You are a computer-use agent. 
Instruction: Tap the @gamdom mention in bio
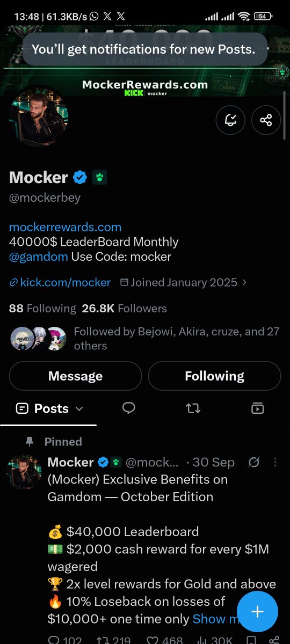pyautogui.click(x=39, y=257)
